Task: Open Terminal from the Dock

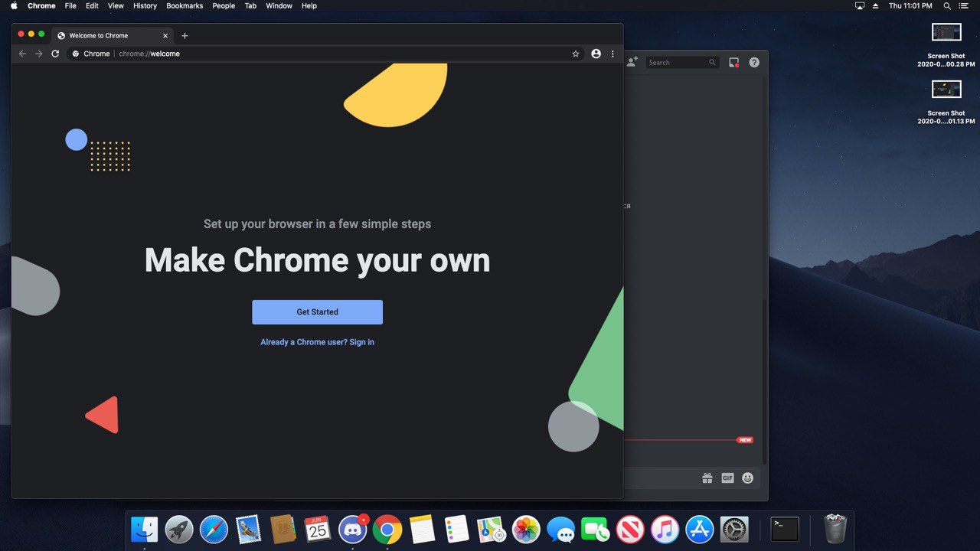Action: [785, 530]
